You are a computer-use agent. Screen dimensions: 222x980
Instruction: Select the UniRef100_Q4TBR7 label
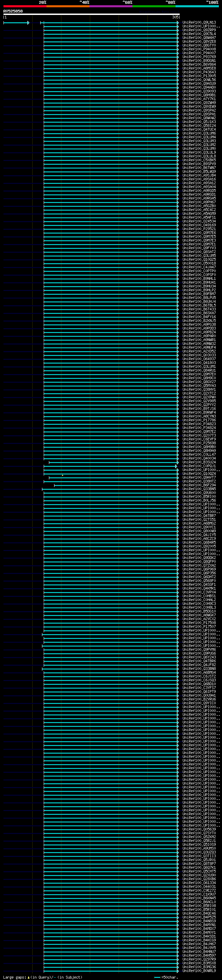[199, 516]
